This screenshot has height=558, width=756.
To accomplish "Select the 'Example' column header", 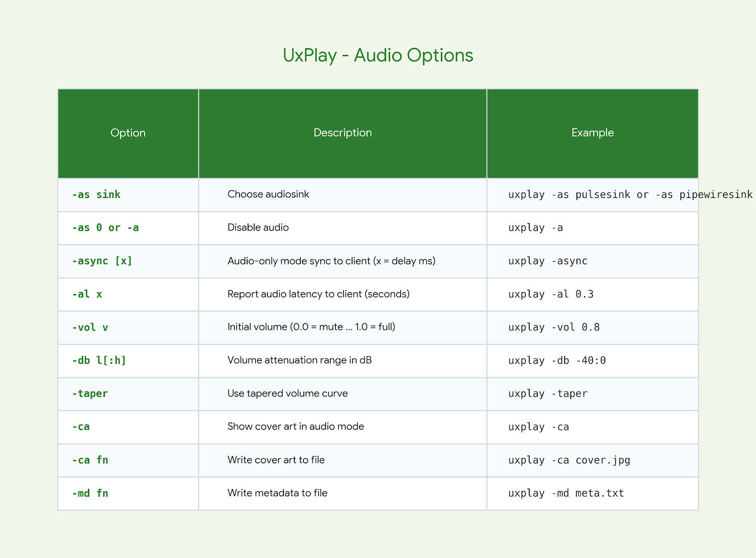I will [593, 133].
